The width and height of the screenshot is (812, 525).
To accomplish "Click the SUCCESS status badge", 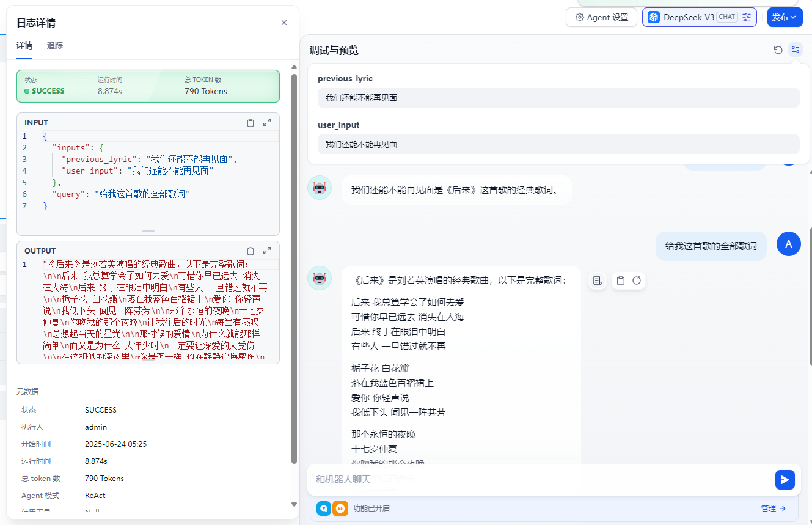I will (x=45, y=91).
